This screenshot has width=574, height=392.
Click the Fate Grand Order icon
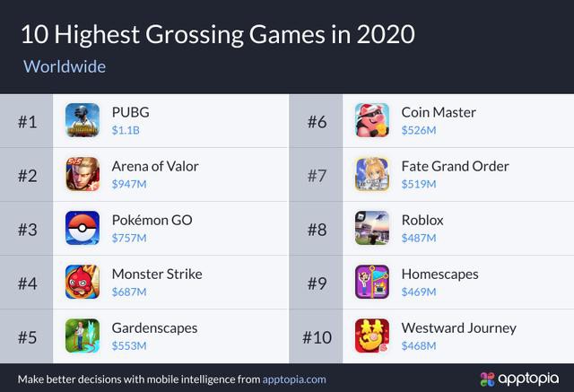coord(372,174)
